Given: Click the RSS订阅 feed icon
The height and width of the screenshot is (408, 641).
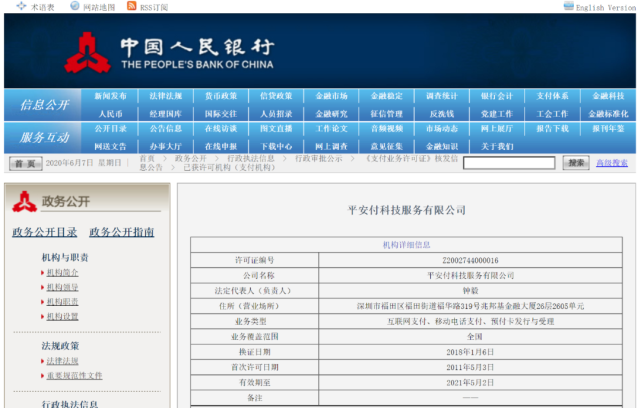Looking at the screenshot, I should [x=132, y=6].
